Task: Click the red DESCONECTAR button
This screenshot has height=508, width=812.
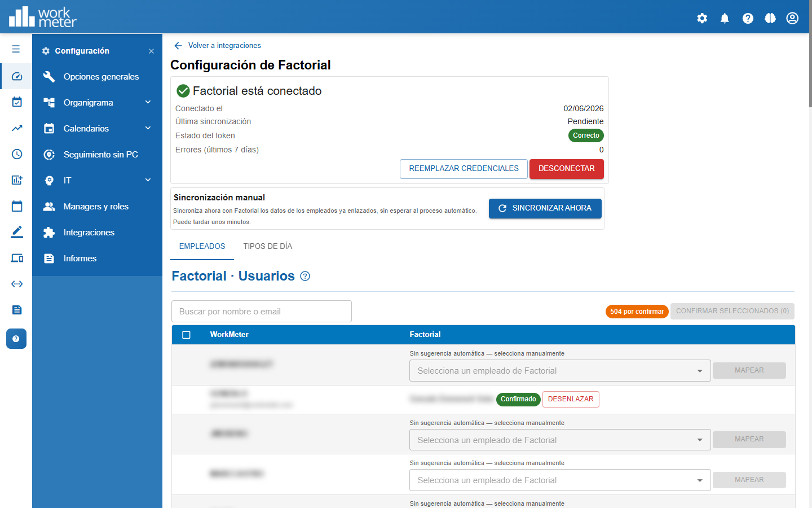Action: pos(567,169)
